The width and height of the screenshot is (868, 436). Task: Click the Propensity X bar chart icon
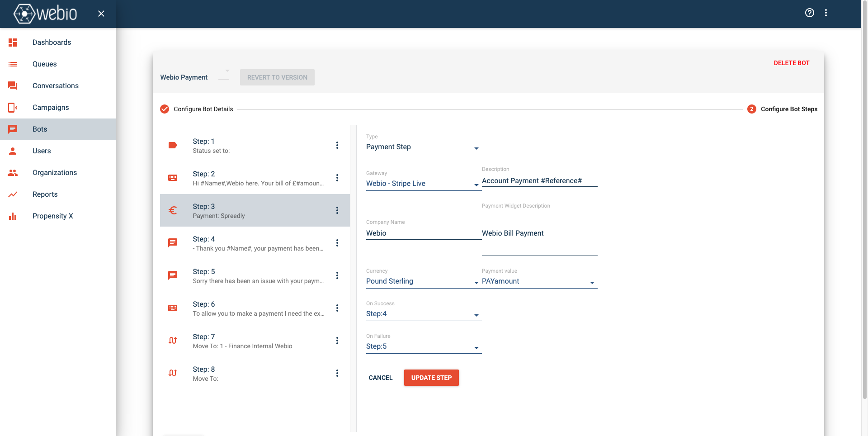click(x=13, y=216)
